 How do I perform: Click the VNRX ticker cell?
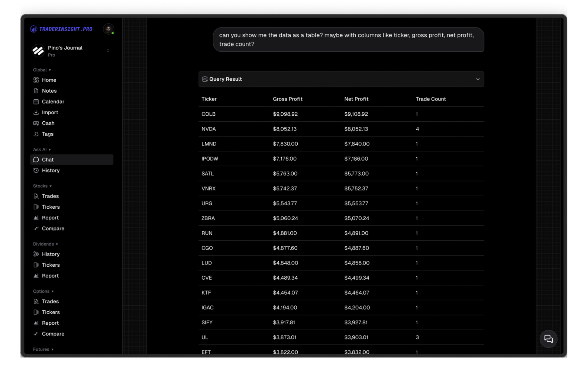209,189
